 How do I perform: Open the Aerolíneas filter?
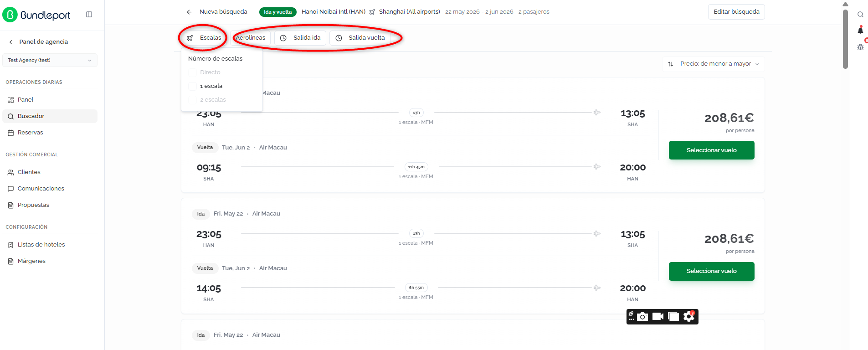[251, 38]
